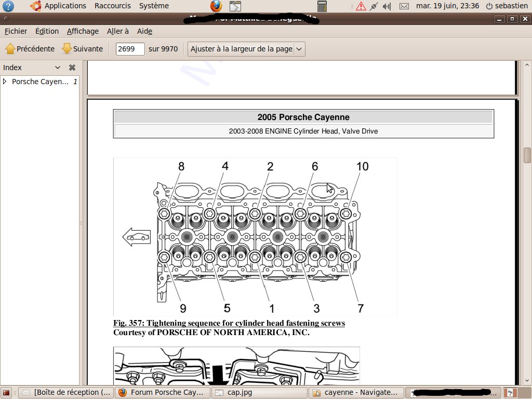Switch to the cayenne - Navigate... taskbar window

coord(356,393)
